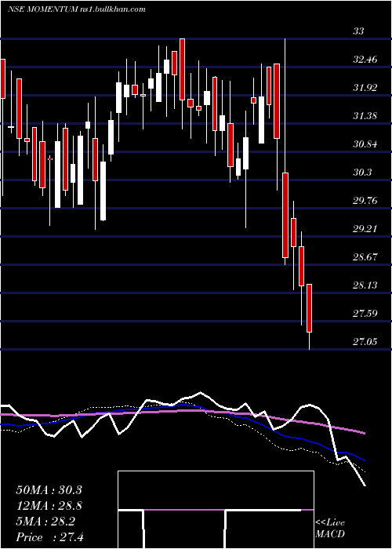Image resolution: width=392 pixels, height=549 pixels.
Task: Click the 'Price : 27.4' readout
Action: [49, 537]
